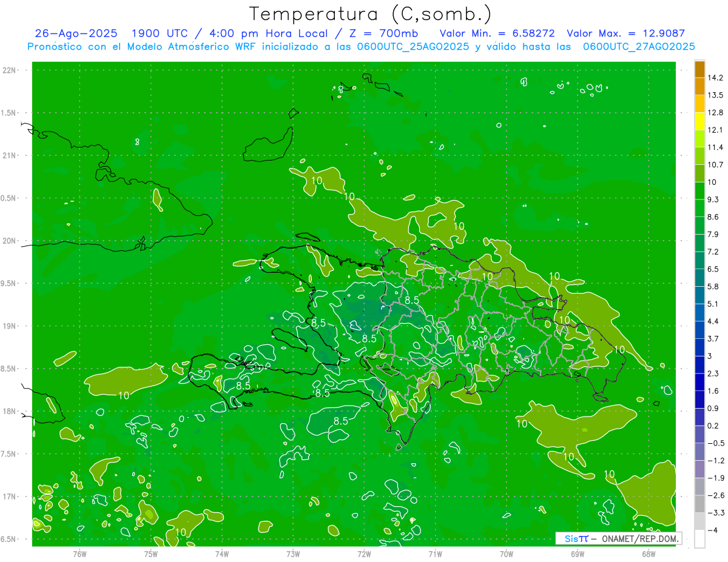Screen dimensions: 728x562
Task: Select the level text "Z = 700mb"
Action: pyautogui.click(x=383, y=33)
